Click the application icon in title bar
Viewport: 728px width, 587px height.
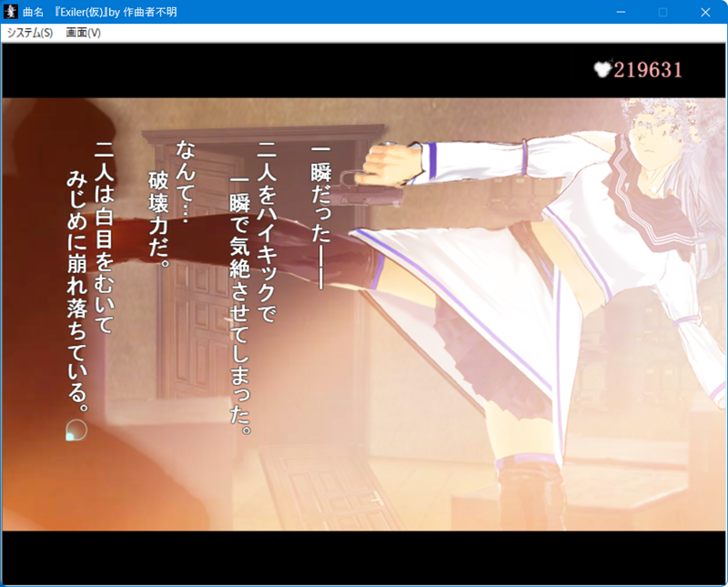tap(11, 12)
